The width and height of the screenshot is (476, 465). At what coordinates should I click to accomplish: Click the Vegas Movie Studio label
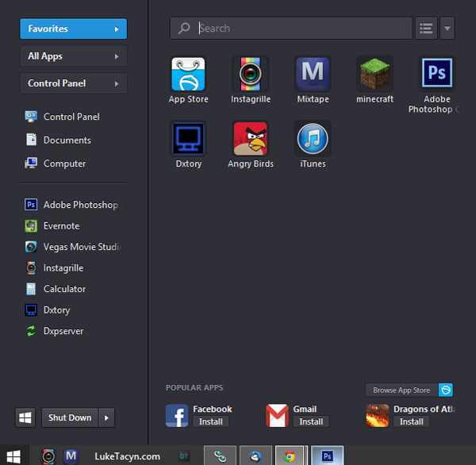coord(83,247)
